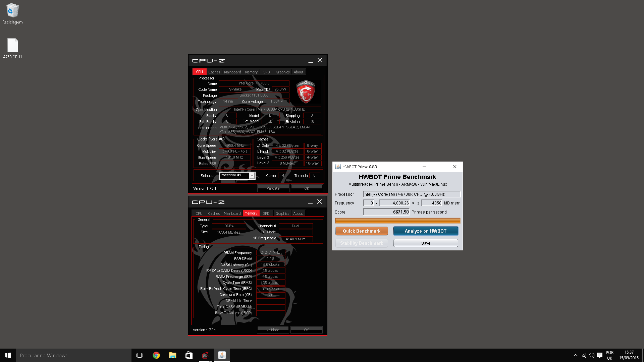Open Mainboard tab in bottom CPU-Z window
The image size is (644, 362).
(232, 214)
